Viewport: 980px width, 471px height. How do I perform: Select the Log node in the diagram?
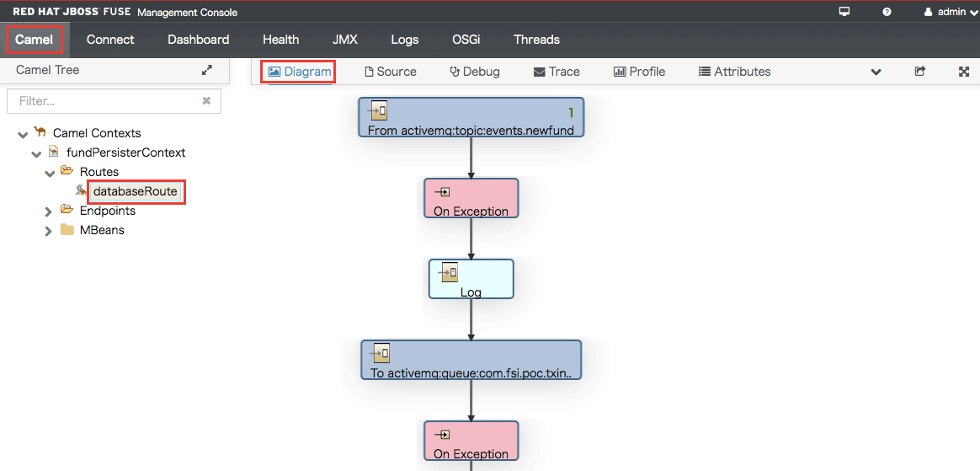[471, 279]
